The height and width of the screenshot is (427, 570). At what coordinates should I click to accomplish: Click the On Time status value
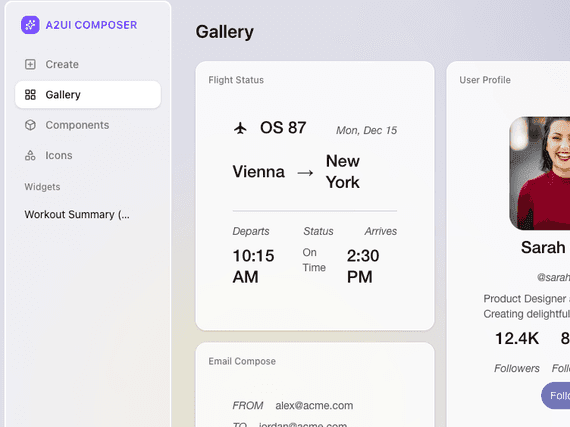[x=314, y=260]
